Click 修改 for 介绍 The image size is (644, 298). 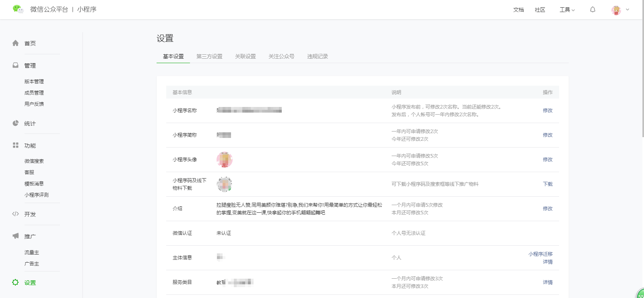coord(547,209)
